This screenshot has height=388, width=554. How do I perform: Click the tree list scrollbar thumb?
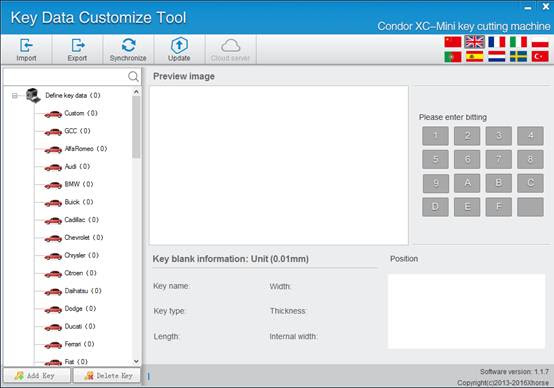tap(136, 127)
